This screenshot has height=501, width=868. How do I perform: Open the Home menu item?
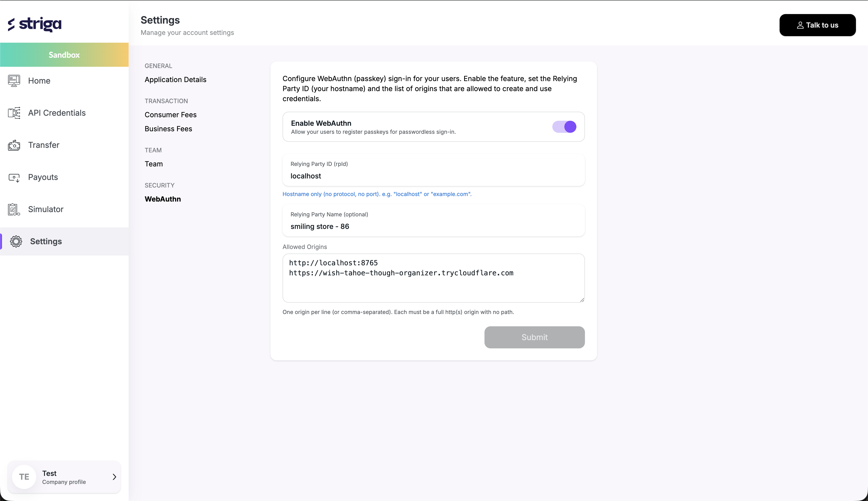[x=64, y=81]
